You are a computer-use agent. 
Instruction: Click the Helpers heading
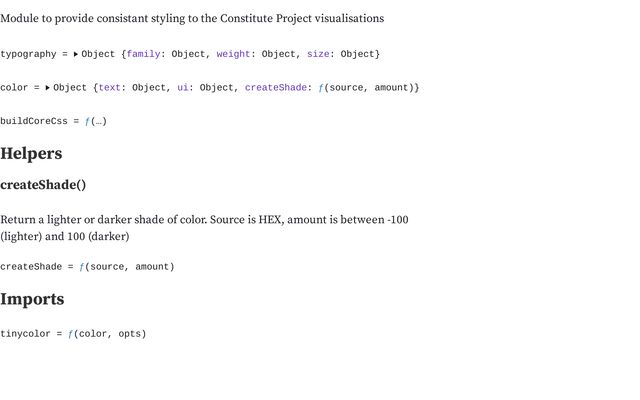click(x=31, y=154)
